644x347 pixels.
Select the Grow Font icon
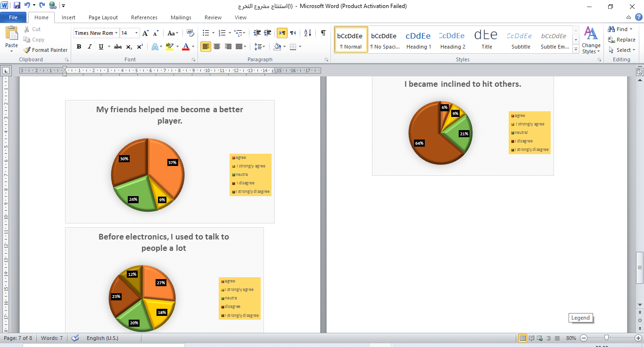[145, 33]
